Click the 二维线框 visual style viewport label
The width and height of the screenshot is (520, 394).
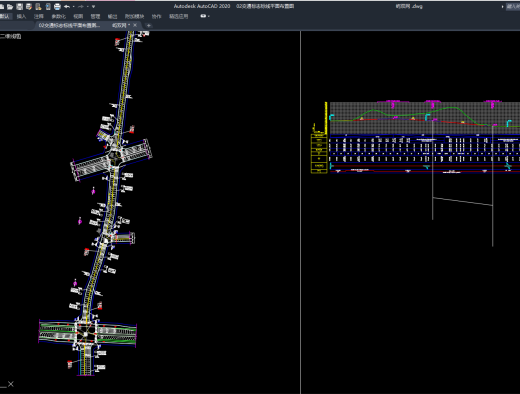(x=11, y=36)
